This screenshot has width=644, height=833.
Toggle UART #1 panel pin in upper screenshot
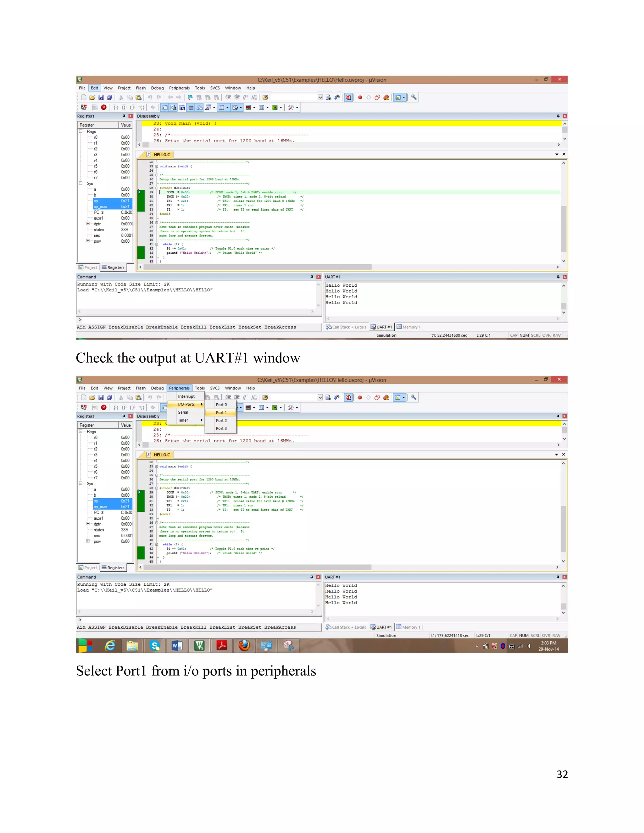[x=558, y=277]
